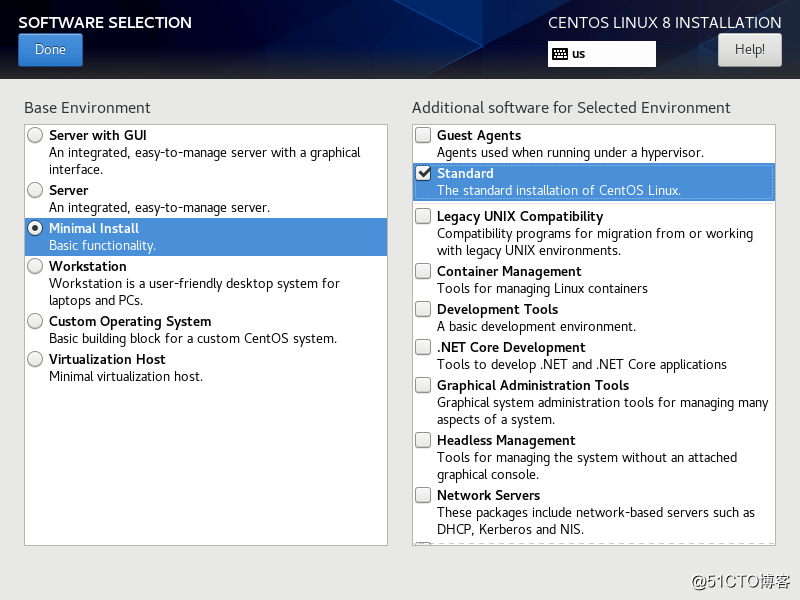
Task: Check the Container Management checkbox
Action: tap(423, 271)
